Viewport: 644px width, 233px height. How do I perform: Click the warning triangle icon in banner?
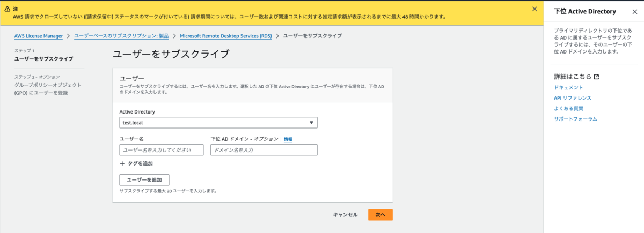(7, 9)
